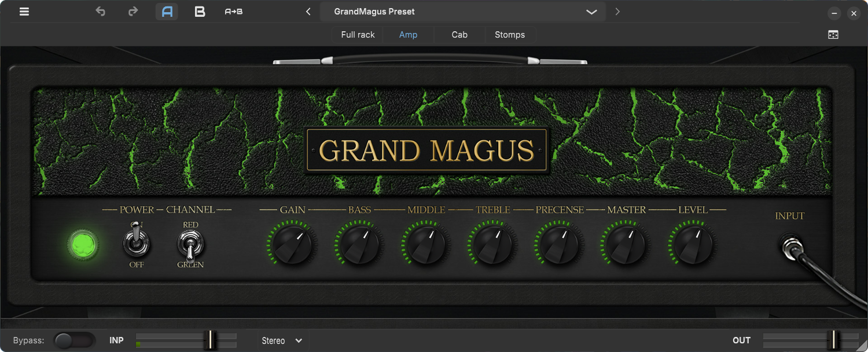Open the Stomps tab
This screenshot has width=868, height=352.
point(509,34)
